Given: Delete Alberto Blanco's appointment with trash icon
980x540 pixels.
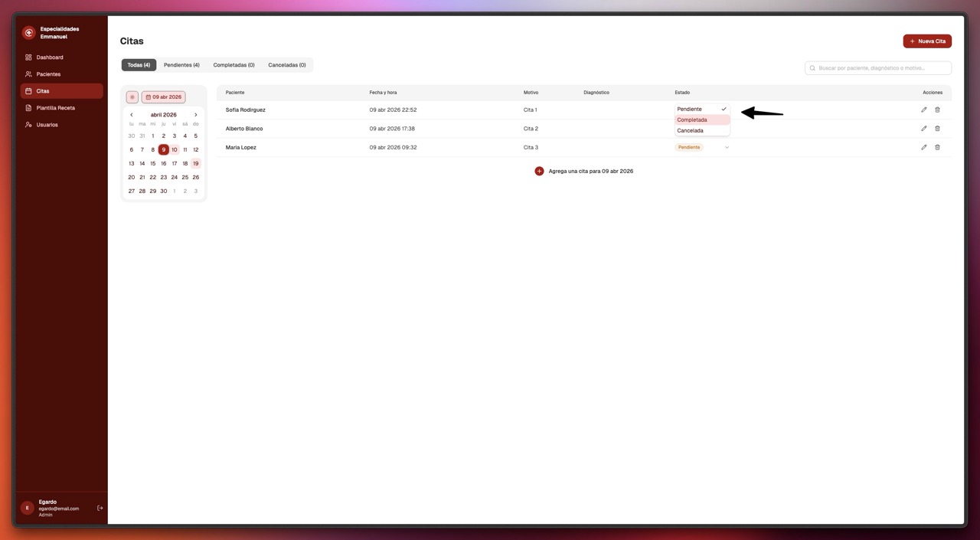Looking at the screenshot, I should pyautogui.click(x=937, y=129).
